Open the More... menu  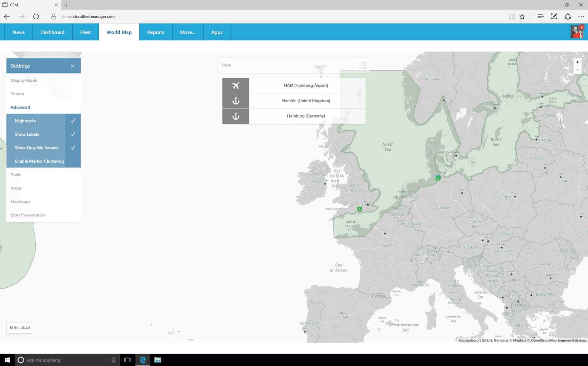pyautogui.click(x=187, y=32)
